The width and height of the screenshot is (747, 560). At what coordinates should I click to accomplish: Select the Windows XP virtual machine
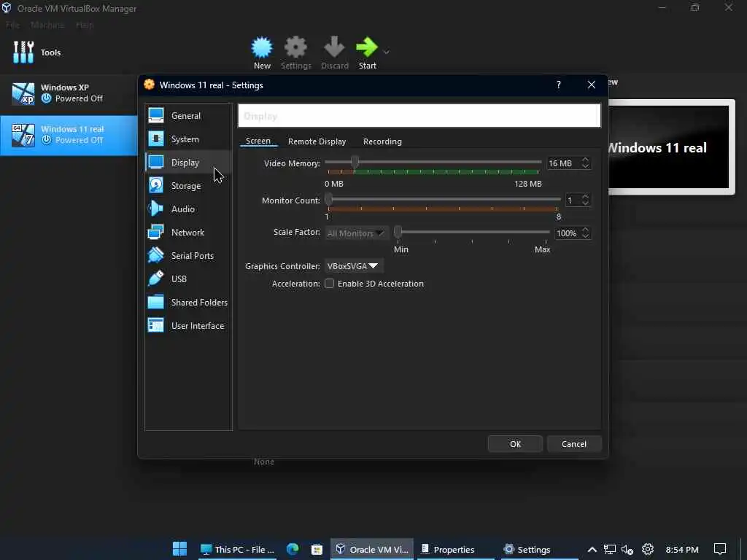pos(69,93)
